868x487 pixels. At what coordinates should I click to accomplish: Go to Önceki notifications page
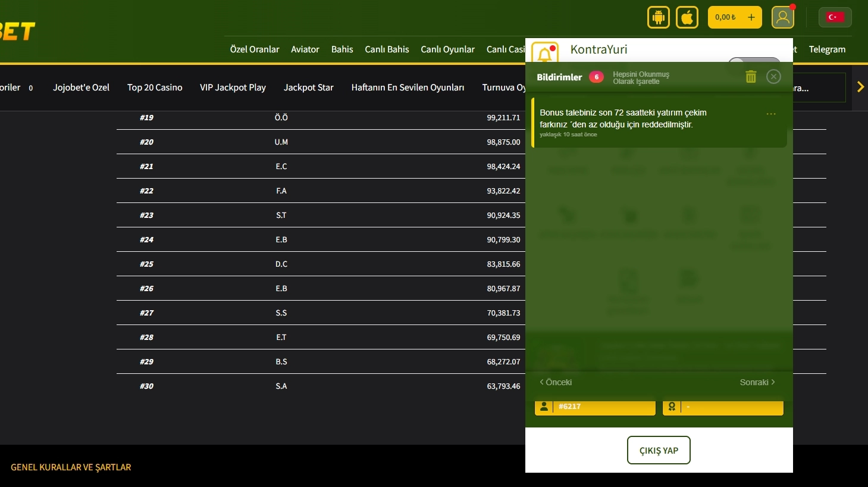pyautogui.click(x=556, y=382)
